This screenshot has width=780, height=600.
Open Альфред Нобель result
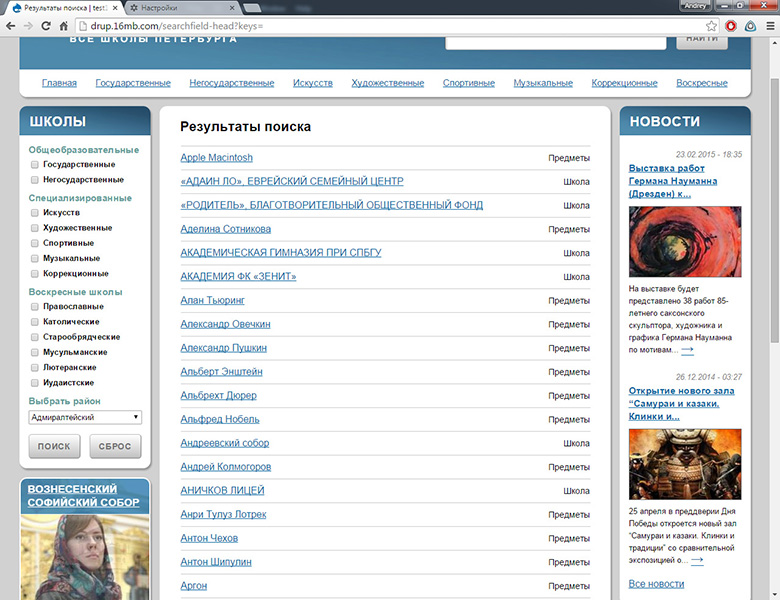pyautogui.click(x=220, y=419)
